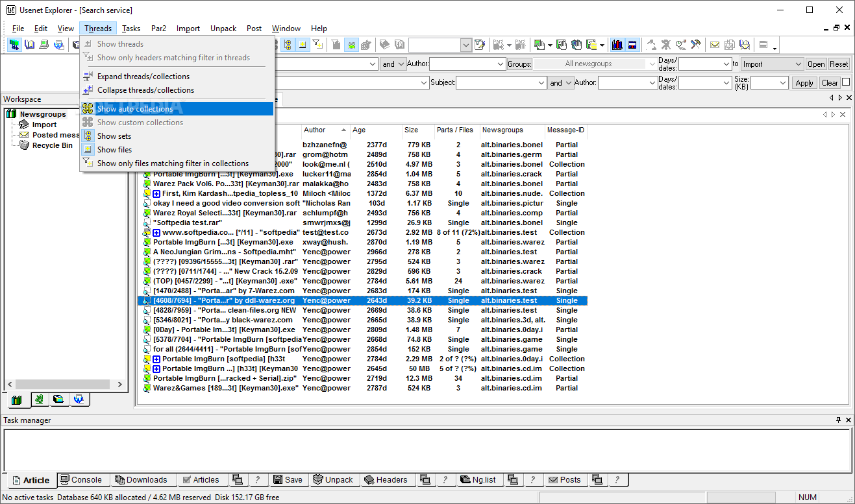Open second row Days/dates dropdown
This screenshot has width=855, height=504.
click(726, 82)
